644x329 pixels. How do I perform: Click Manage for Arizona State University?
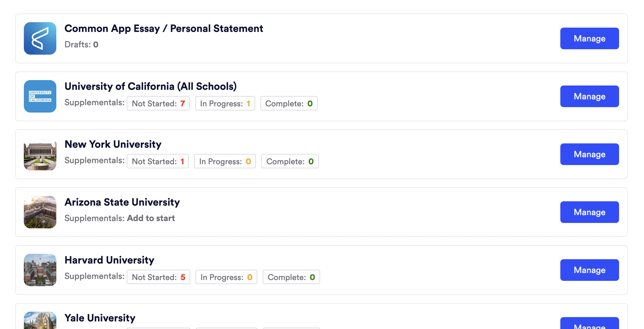590,212
